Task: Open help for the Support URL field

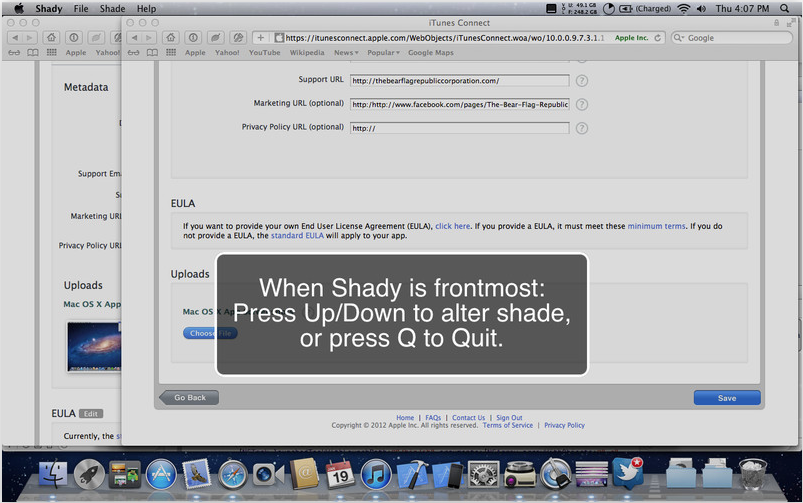Action: [x=582, y=80]
